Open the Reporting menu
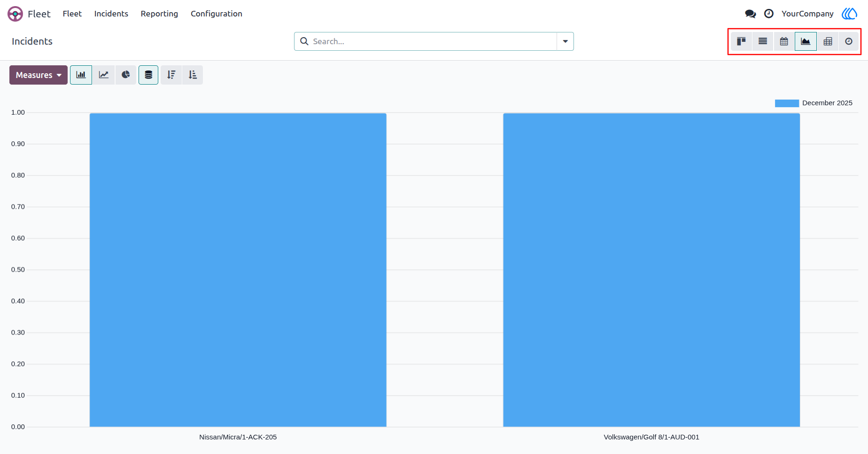This screenshot has width=868, height=454. click(x=159, y=14)
